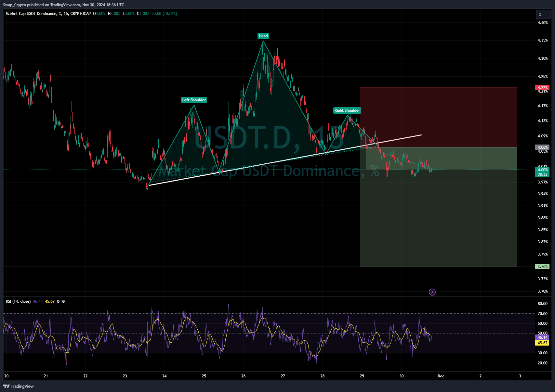
Task: Click the green 3.76% target price tag
Action: pyautogui.click(x=542, y=267)
